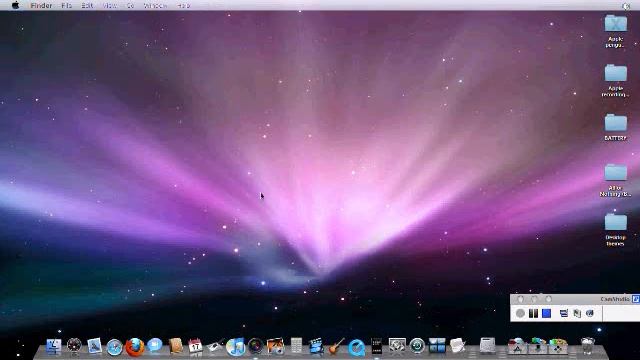Start recording with CamStudio's gray record button
The image size is (640, 360).
(520, 313)
